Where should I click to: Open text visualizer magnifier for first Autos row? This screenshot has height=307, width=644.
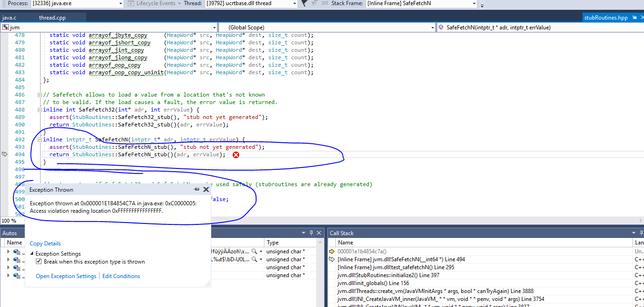point(254,251)
